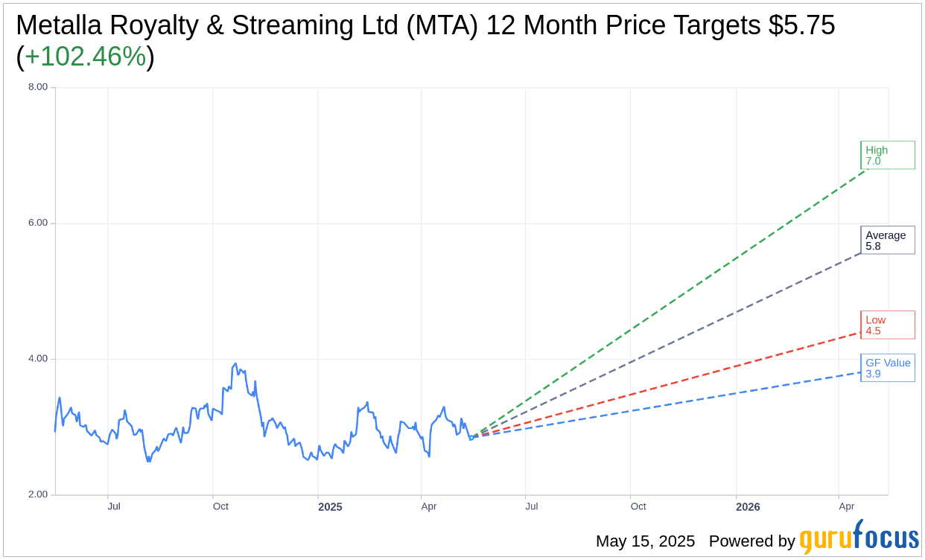The height and width of the screenshot is (560, 925).
Task: Click the Metalla Royalty & Streaming chart title
Action: (x=425, y=41)
